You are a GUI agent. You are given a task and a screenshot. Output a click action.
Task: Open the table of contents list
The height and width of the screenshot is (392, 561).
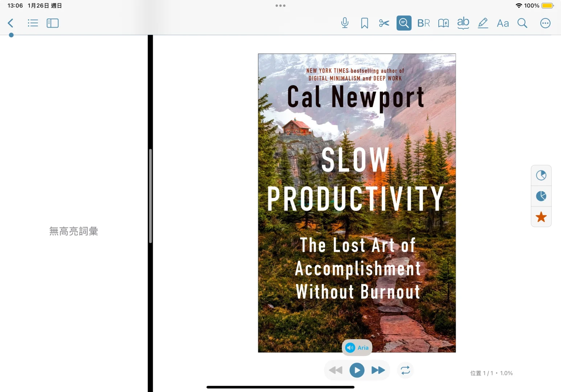tap(33, 23)
